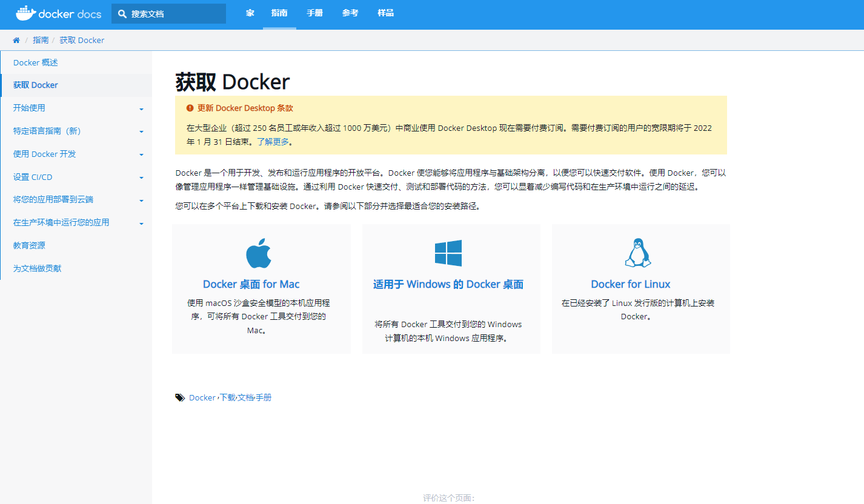Click the Linux penguin icon
Viewport: 864px width, 504px height.
click(x=638, y=253)
